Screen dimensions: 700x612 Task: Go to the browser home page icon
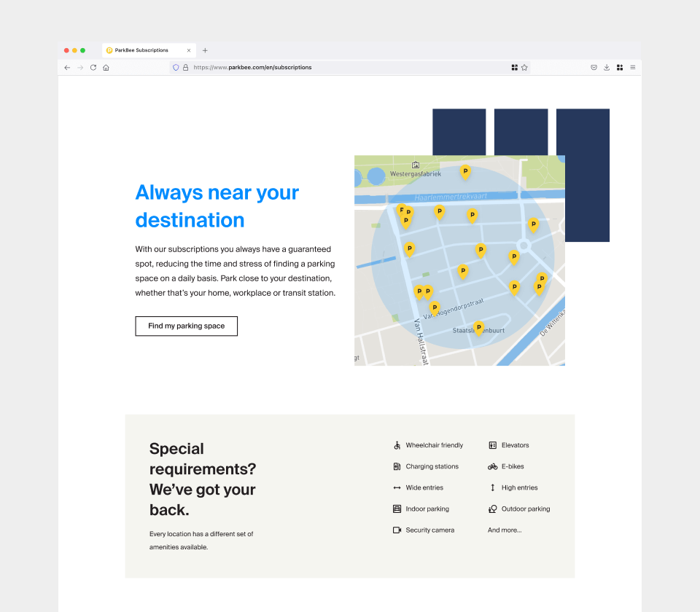[106, 67]
